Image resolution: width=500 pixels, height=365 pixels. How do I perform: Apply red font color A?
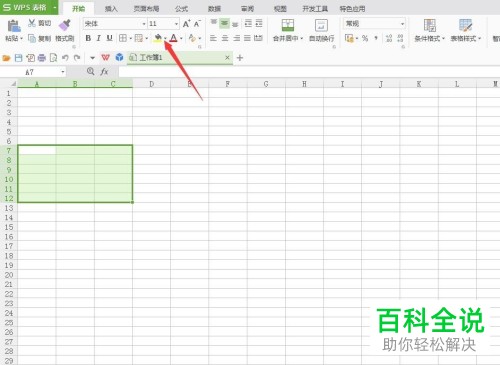[x=173, y=38]
